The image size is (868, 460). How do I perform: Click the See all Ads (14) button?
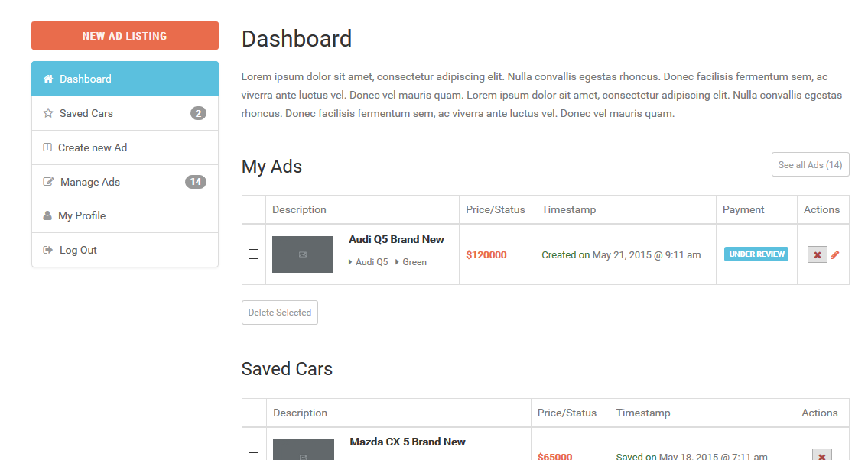pos(811,165)
